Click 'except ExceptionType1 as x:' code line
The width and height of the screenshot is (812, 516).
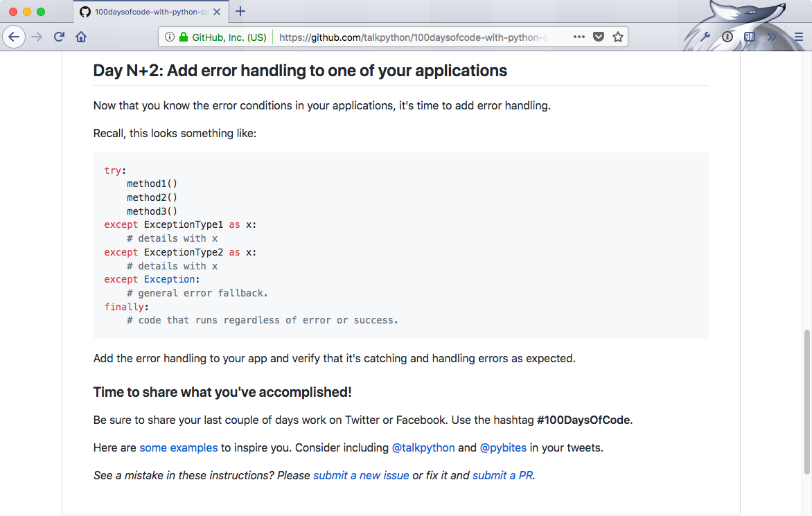pos(180,224)
